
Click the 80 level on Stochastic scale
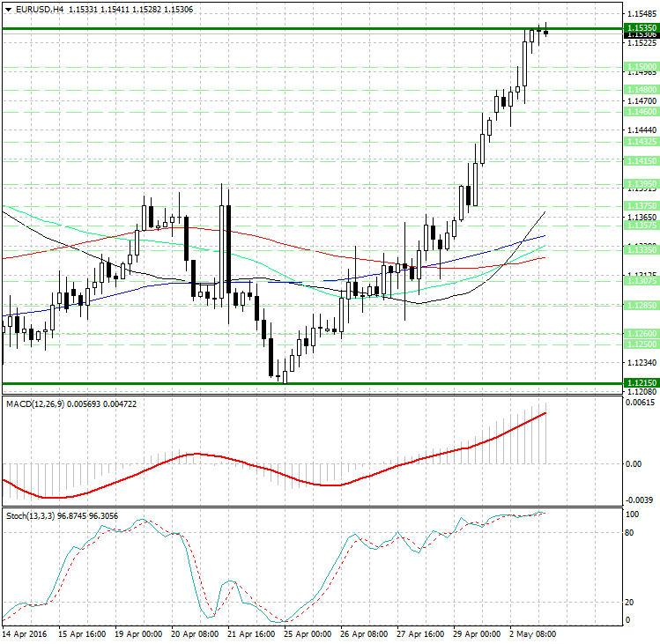(x=629, y=533)
